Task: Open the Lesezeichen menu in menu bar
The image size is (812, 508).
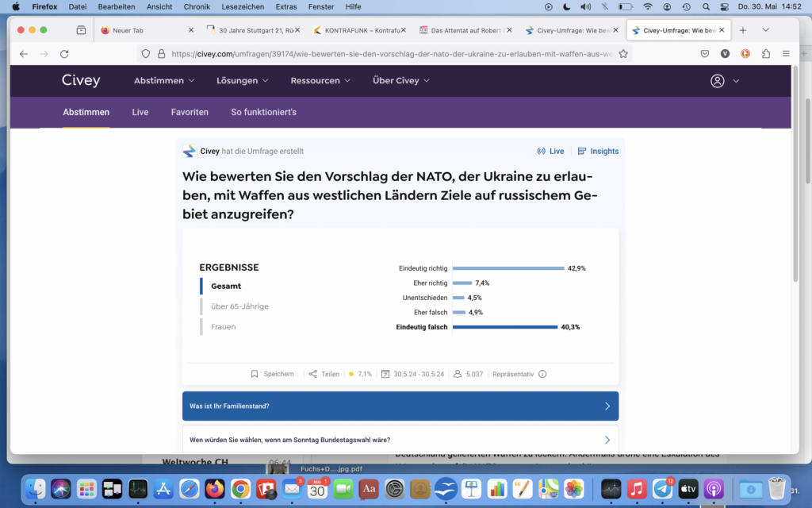Action: tap(242, 6)
